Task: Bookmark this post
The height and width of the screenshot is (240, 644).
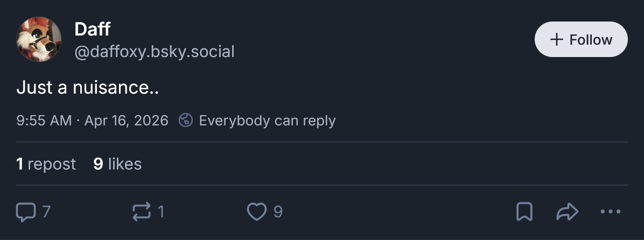Action: [x=524, y=211]
